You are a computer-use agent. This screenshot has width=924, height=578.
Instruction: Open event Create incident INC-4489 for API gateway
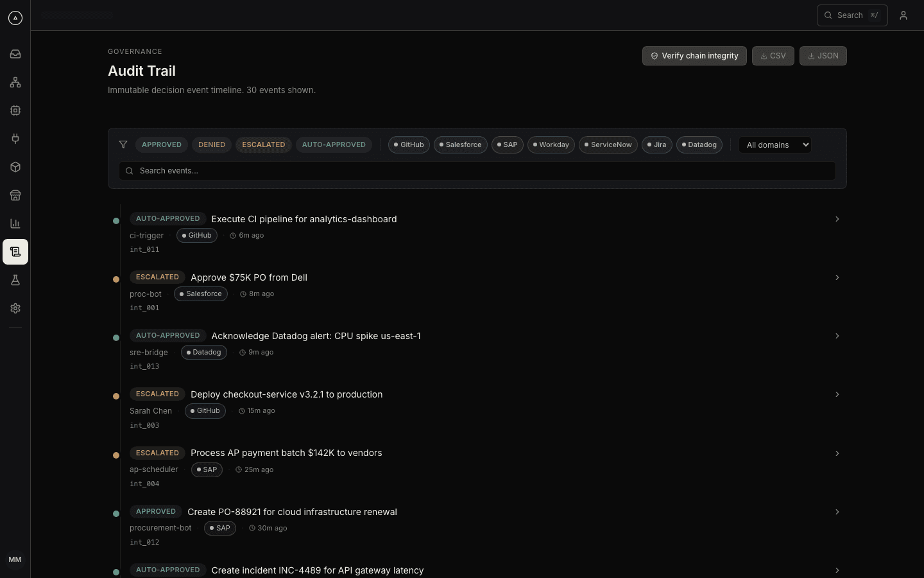318,570
